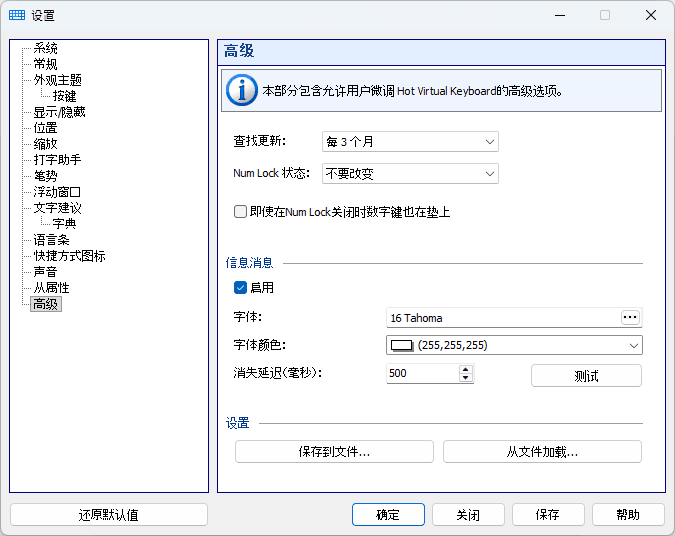
Task: Select the 按键 sub-item
Action: tap(64, 96)
